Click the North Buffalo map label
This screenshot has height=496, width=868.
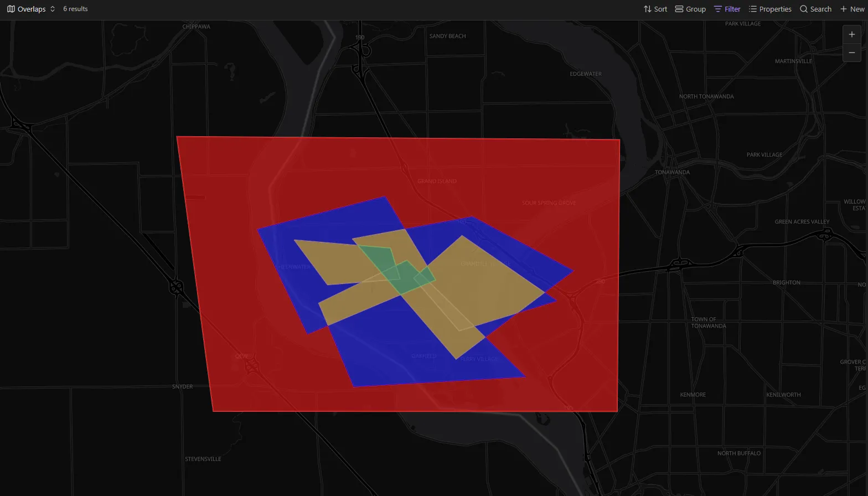click(739, 453)
